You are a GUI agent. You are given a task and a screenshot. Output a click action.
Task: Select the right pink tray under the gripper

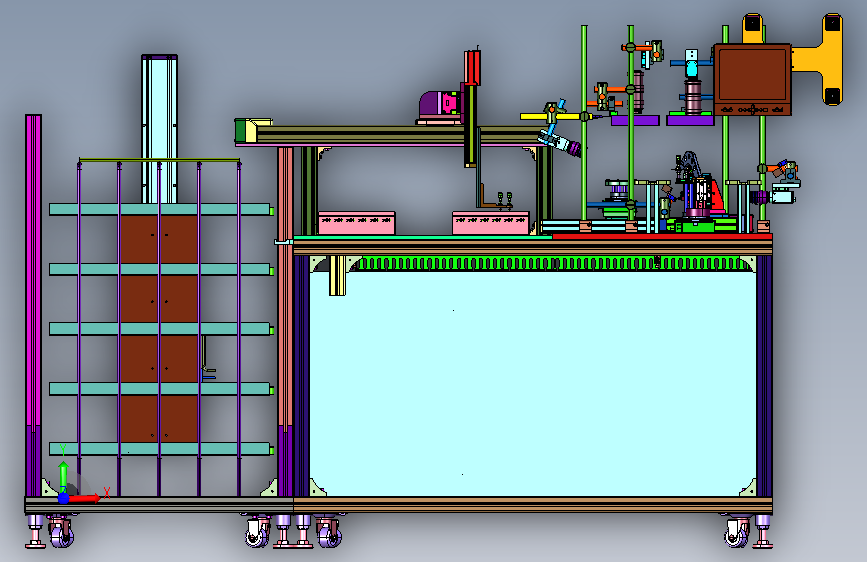(491, 223)
